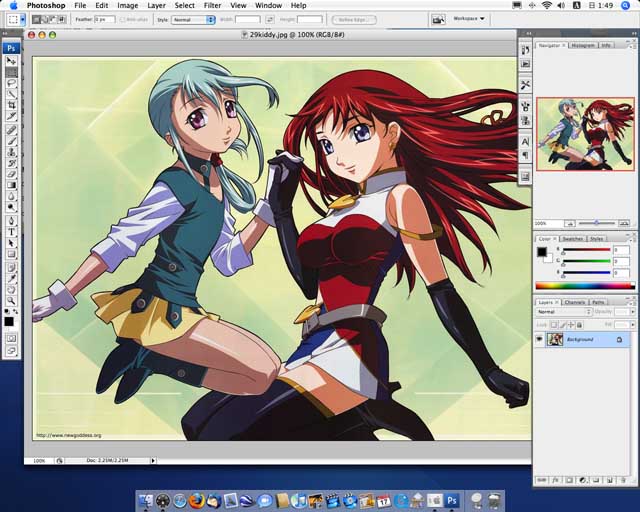
Task: Select the Rectangular Marquee tool
Action: coord(11,73)
